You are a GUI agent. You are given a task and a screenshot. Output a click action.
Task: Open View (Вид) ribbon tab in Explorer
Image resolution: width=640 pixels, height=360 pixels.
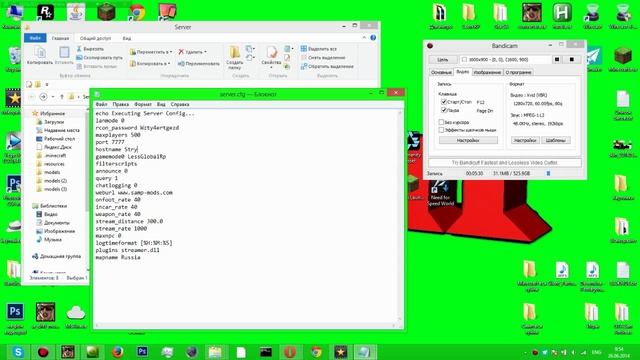coord(127,38)
